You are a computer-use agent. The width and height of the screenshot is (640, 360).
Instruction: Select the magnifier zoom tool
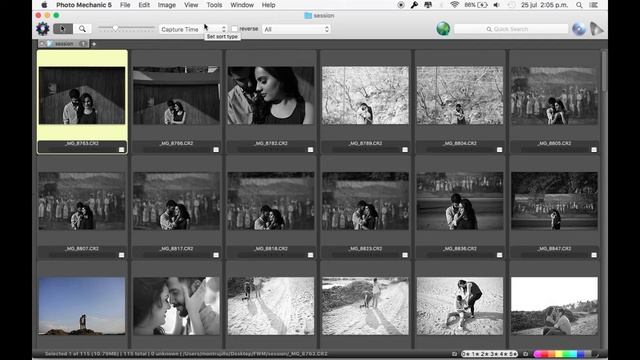[82, 29]
